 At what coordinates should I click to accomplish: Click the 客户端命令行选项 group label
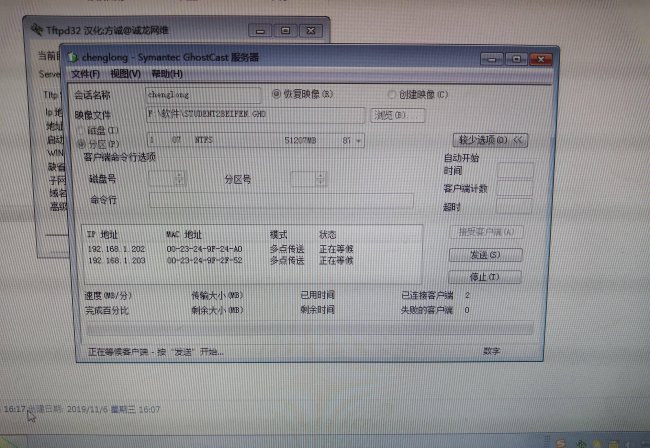119,157
